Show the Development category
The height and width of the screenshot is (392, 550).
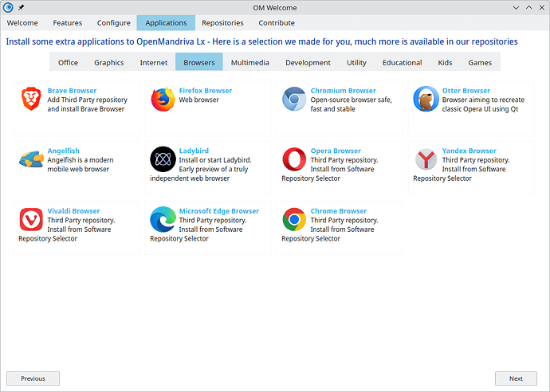click(x=308, y=62)
